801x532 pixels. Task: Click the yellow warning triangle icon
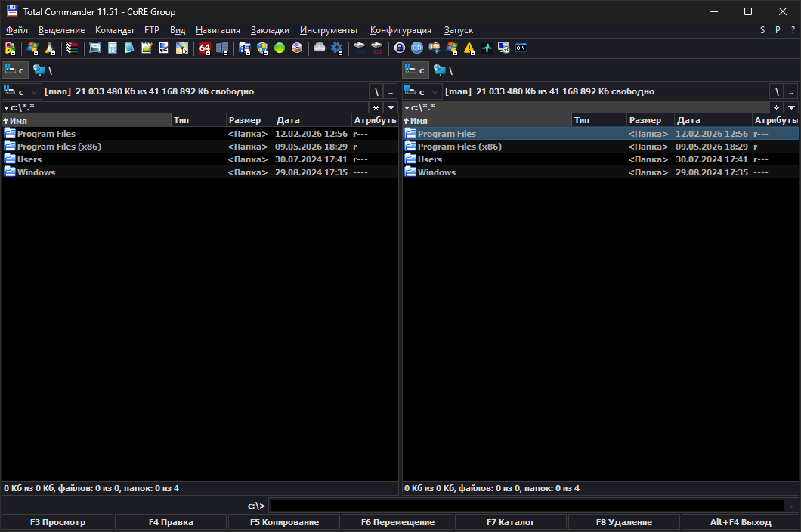469,48
